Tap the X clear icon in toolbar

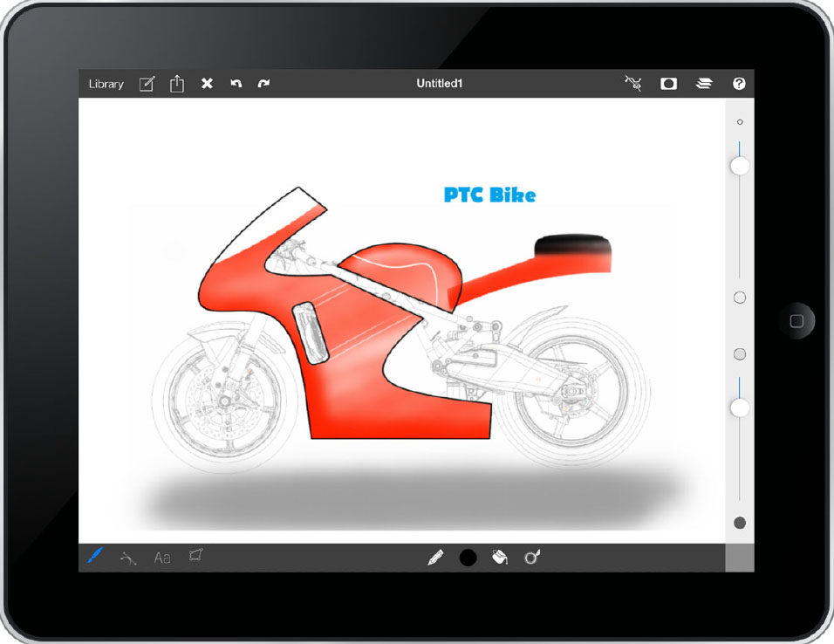pos(207,83)
